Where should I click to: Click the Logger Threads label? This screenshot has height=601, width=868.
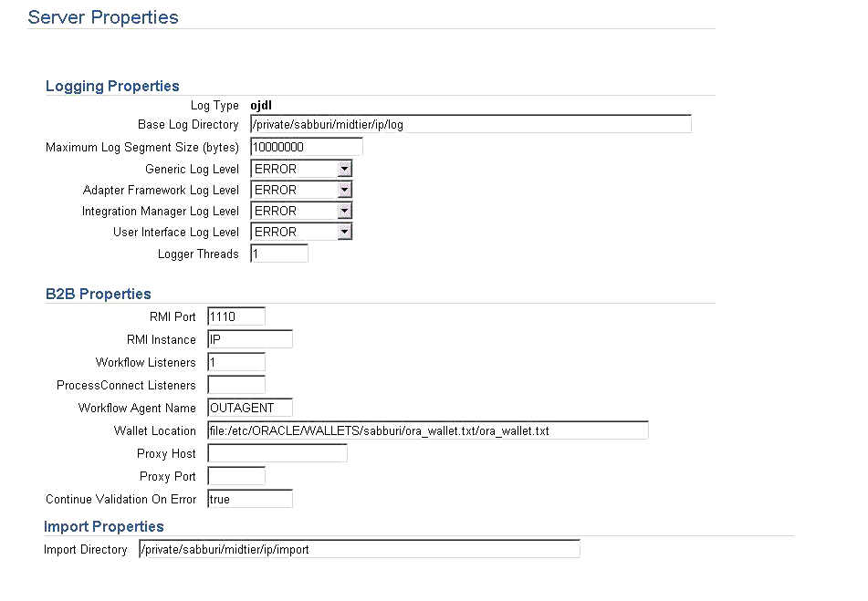point(198,254)
